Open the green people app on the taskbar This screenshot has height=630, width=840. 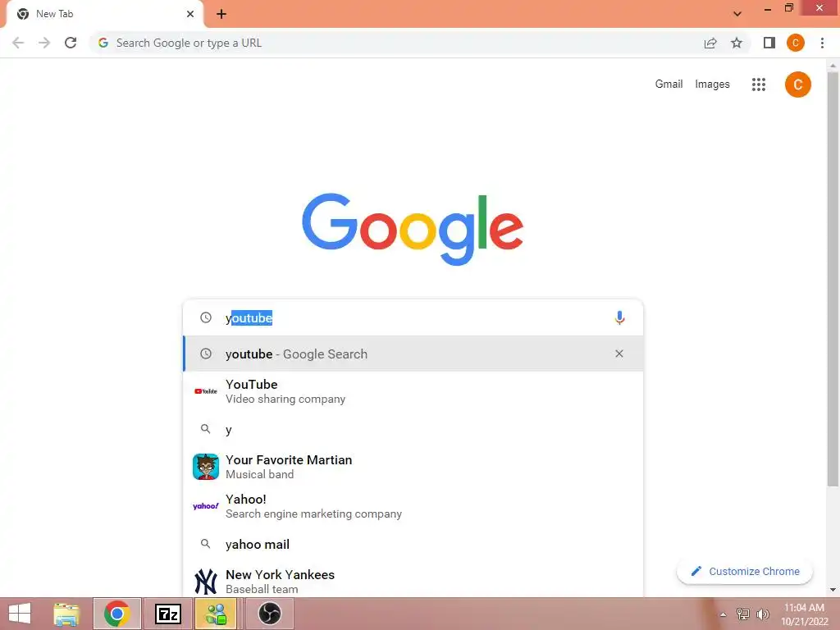pyautogui.click(x=217, y=614)
